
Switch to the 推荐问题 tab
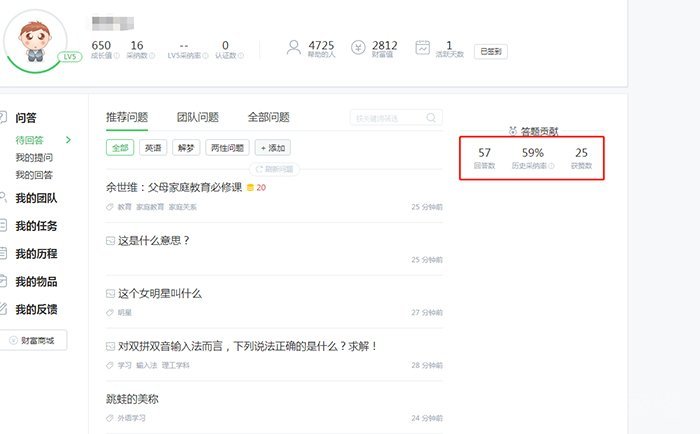[127, 117]
